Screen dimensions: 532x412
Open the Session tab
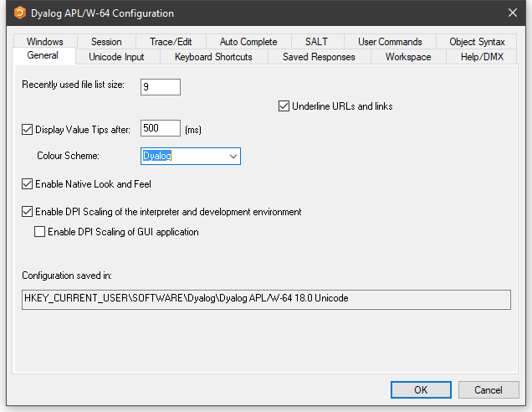tap(106, 42)
